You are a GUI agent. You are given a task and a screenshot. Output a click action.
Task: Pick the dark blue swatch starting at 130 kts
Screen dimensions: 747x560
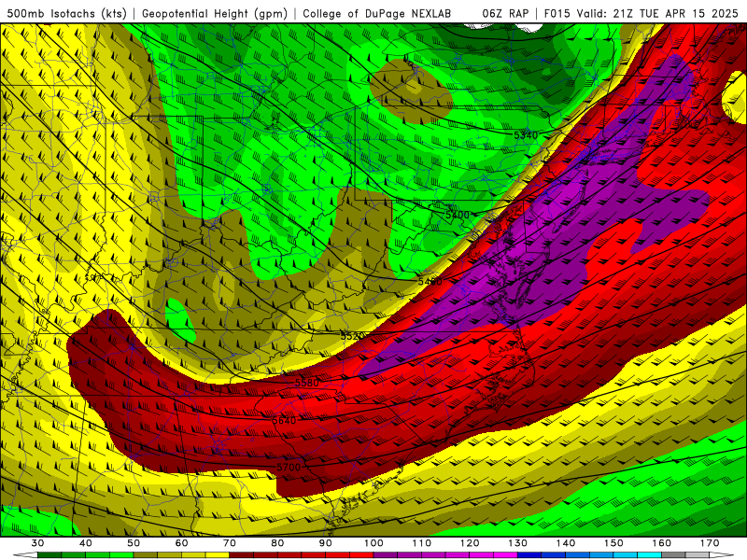[529, 555]
